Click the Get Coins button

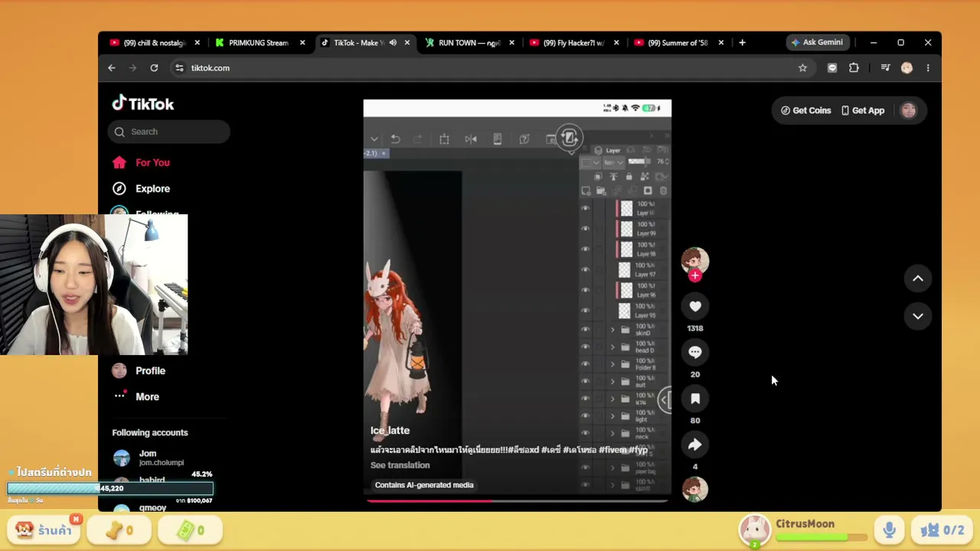tap(805, 110)
